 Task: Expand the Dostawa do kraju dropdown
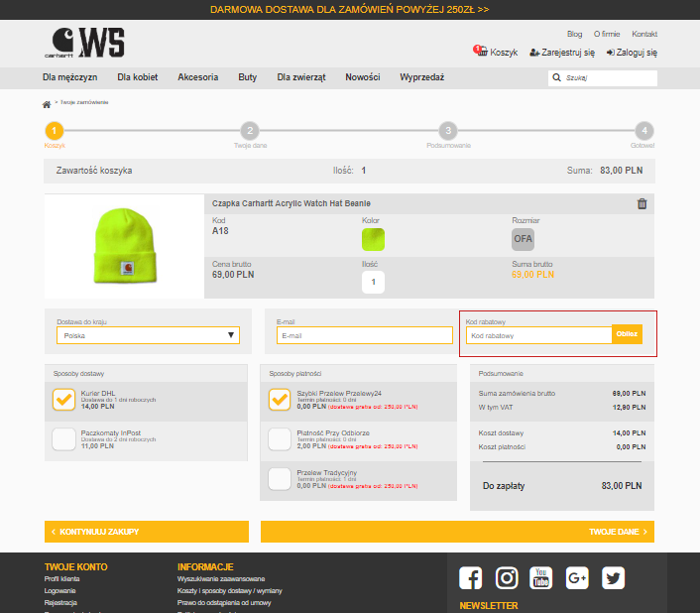[148, 335]
